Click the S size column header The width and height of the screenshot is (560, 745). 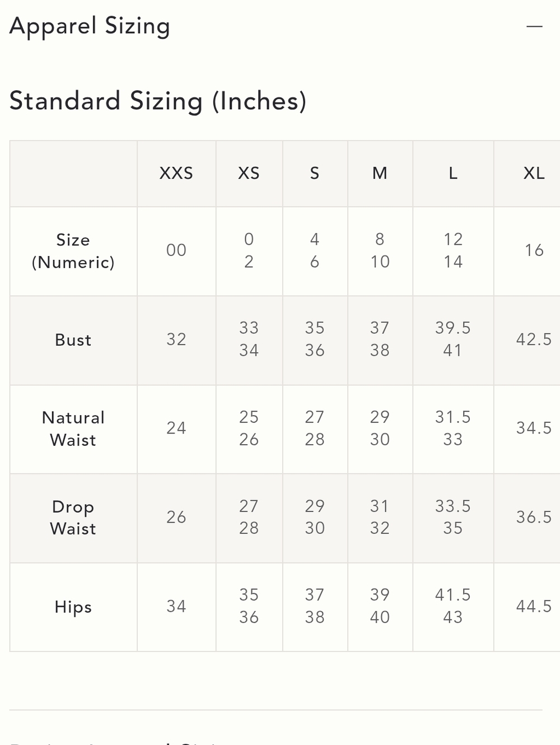coord(315,173)
